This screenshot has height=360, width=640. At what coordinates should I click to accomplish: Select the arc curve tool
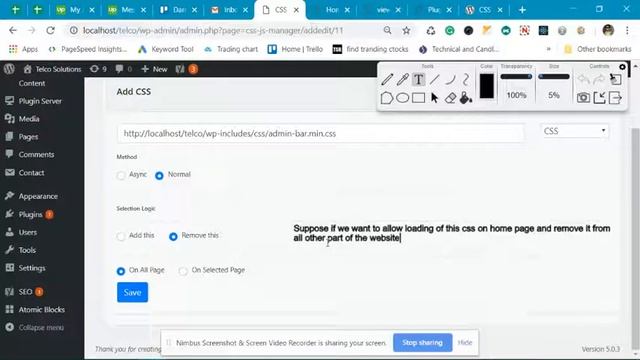(x=450, y=79)
